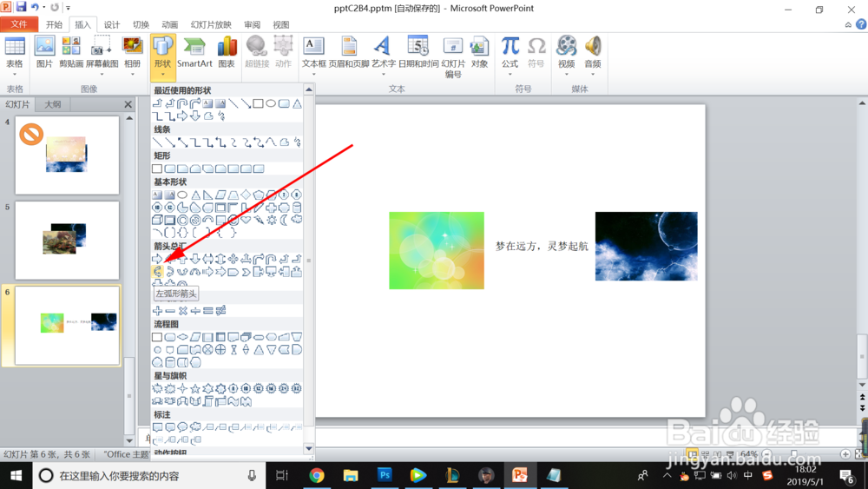Open slide 4 thumbnail
The height and width of the screenshot is (489, 868).
click(67, 155)
